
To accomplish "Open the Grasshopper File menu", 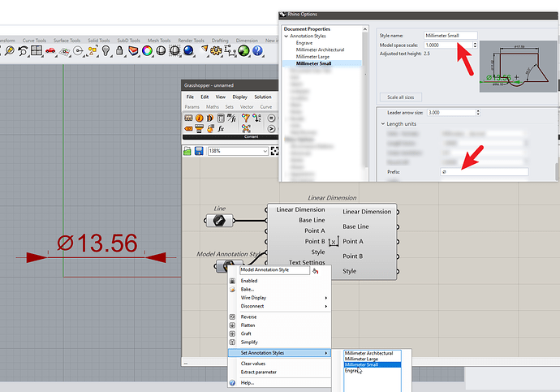I will (x=190, y=97).
